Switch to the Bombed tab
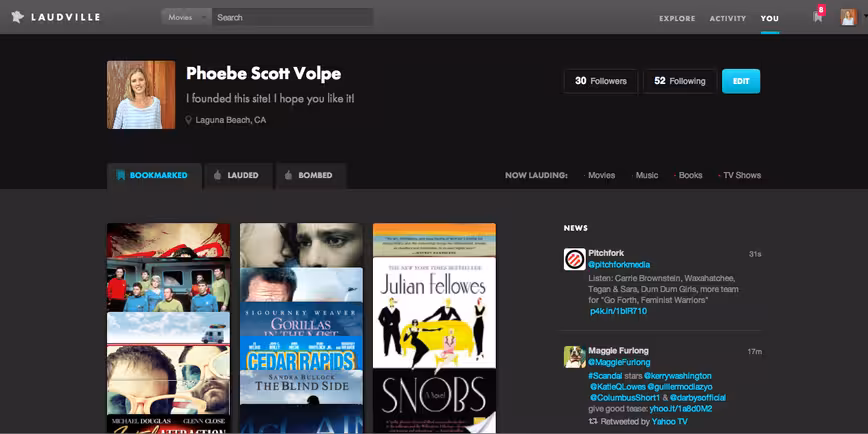 (311, 175)
